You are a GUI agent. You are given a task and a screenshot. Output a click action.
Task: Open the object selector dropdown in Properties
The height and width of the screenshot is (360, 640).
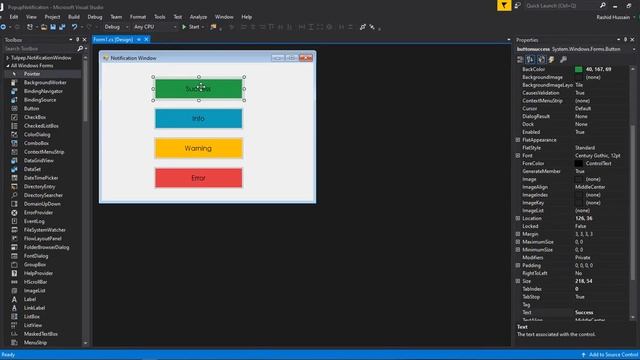click(x=634, y=49)
